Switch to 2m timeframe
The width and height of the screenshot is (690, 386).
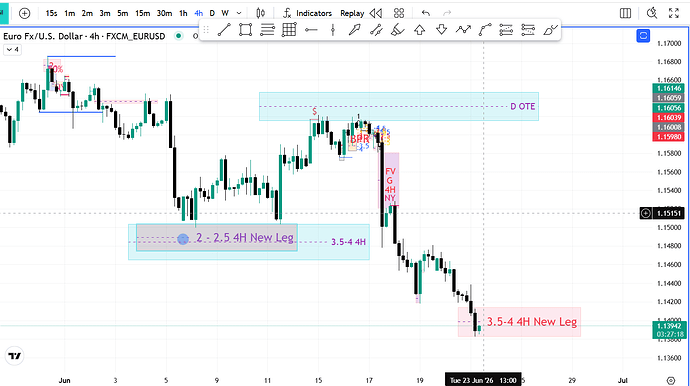click(x=87, y=13)
